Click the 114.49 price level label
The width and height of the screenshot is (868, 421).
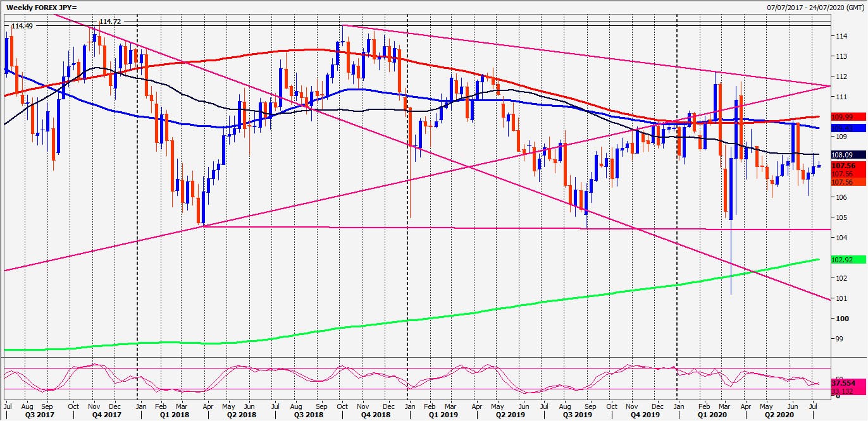pyautogui.click(x=22, y=26)
